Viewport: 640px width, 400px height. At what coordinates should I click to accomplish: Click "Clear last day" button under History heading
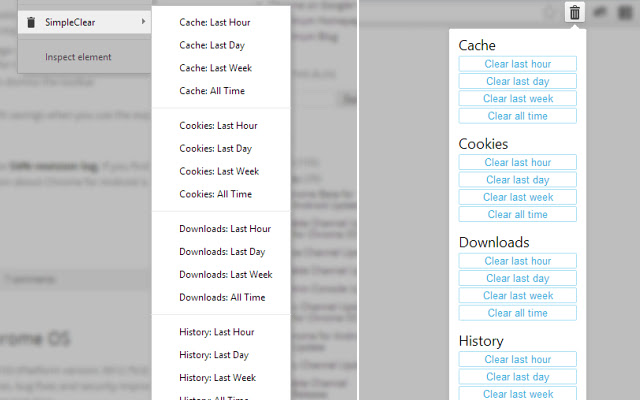[518, 377]
